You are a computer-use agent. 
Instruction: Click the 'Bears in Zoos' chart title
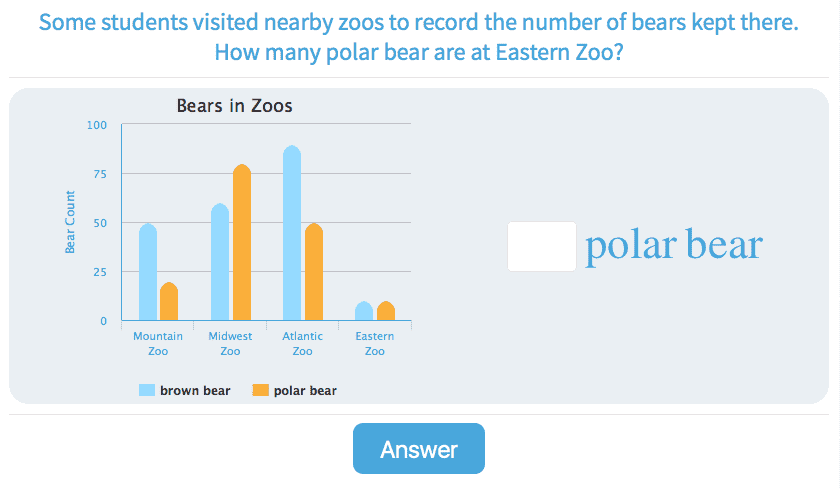[234, 105]
